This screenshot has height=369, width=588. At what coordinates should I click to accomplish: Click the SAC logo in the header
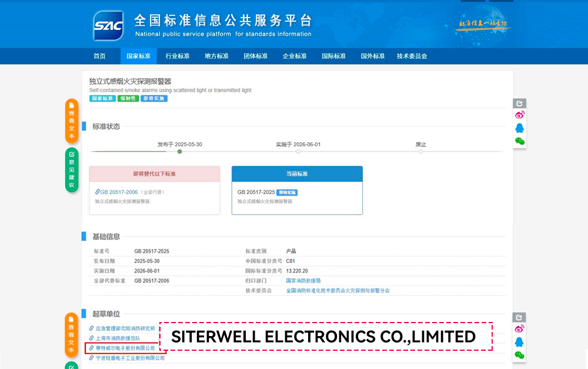coord(108,25)
